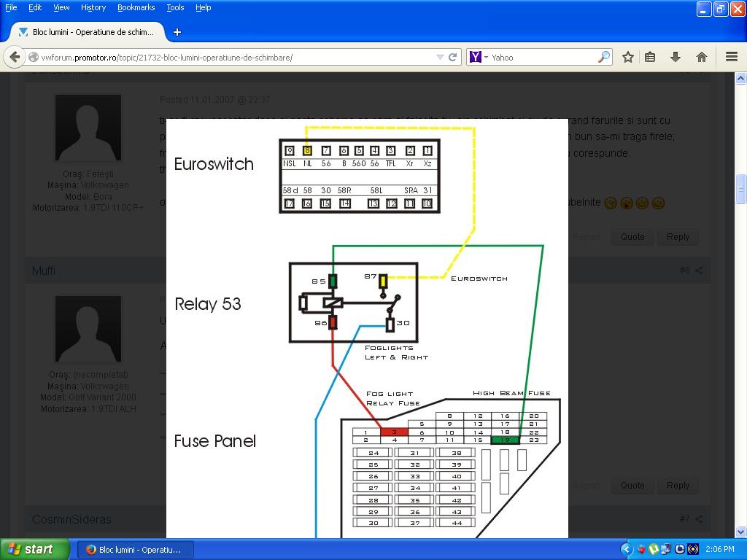Image resolution: width=747 pixels, height=560 pixels.
Task: Go to the Home page icon
Action: pos(701,57)
